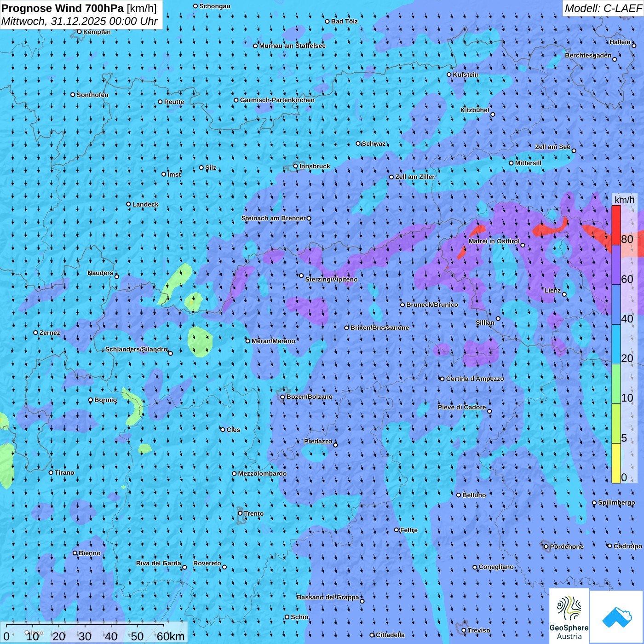Click the 'Sillian' label
The height and width of the screenshot is (644, 644).
point(485,322)
